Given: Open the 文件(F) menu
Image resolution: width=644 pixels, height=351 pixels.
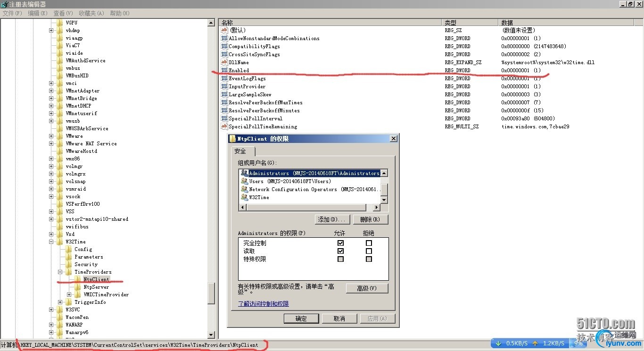Looking at the screenshot, I should pos(12,13).
